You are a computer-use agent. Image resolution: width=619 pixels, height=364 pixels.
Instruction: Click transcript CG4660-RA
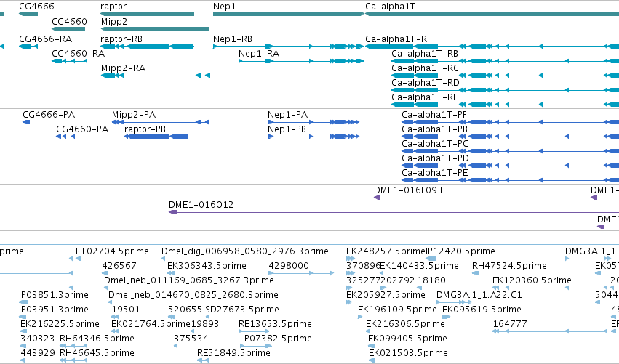coord(70,61)
